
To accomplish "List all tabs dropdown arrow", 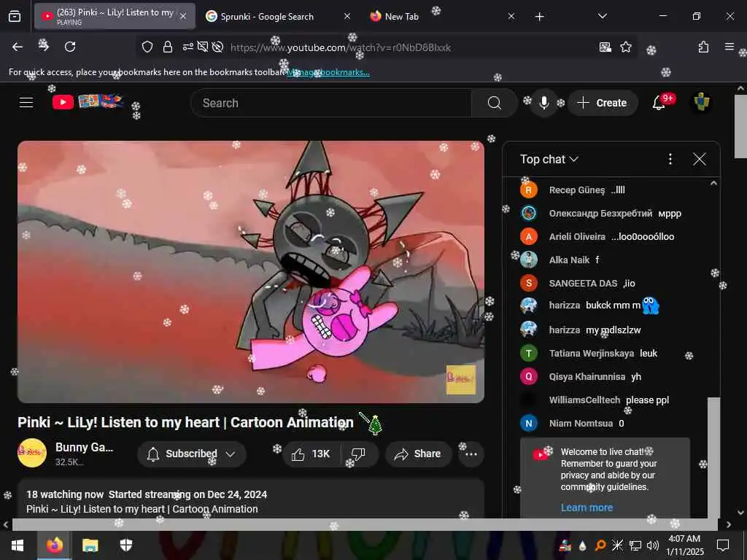I will coord(603,17).
